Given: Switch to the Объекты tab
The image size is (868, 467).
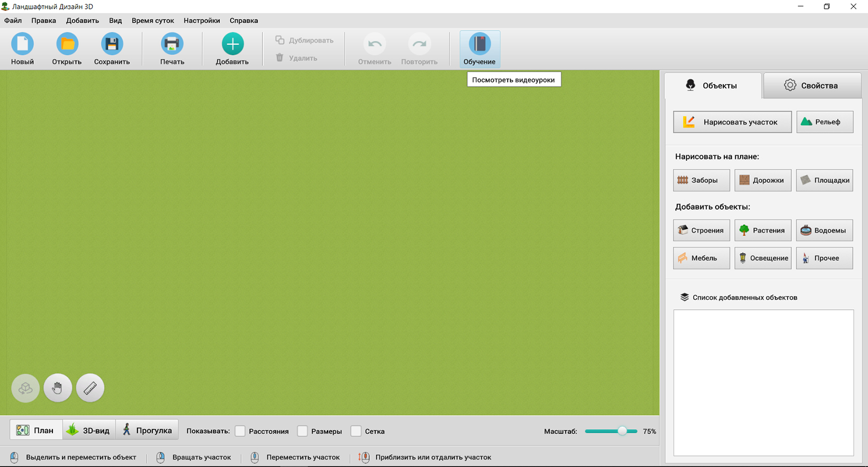Looking at the screenshot, I should [713, 86].
